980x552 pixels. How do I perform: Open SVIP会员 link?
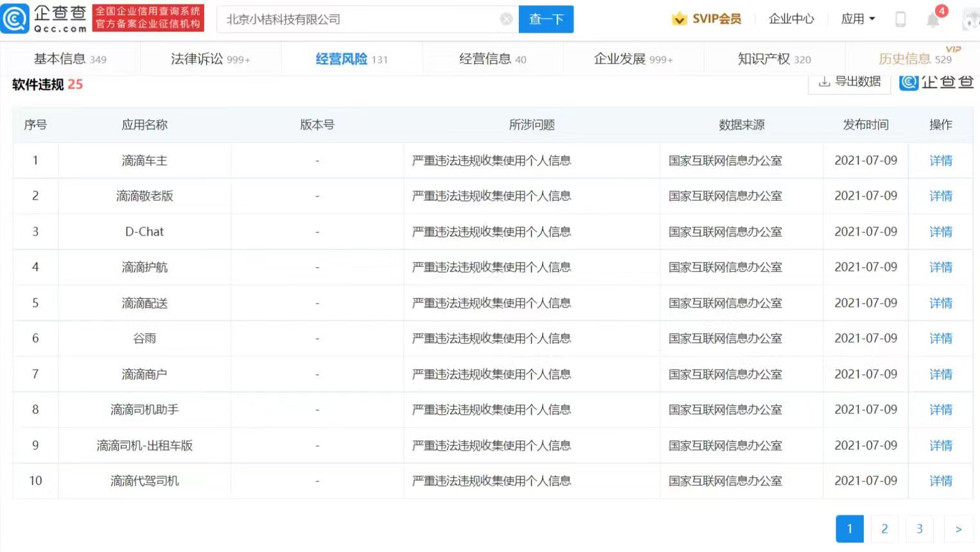coord(717,19)
